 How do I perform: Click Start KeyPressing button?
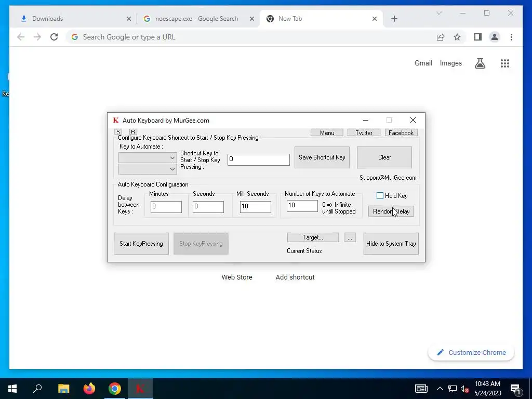[141, 244]
